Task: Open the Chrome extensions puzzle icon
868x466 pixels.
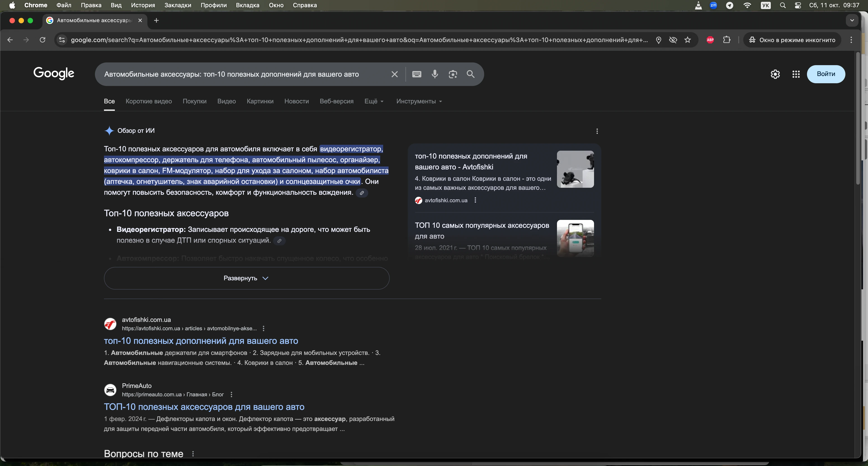Action: coord(726,40)
